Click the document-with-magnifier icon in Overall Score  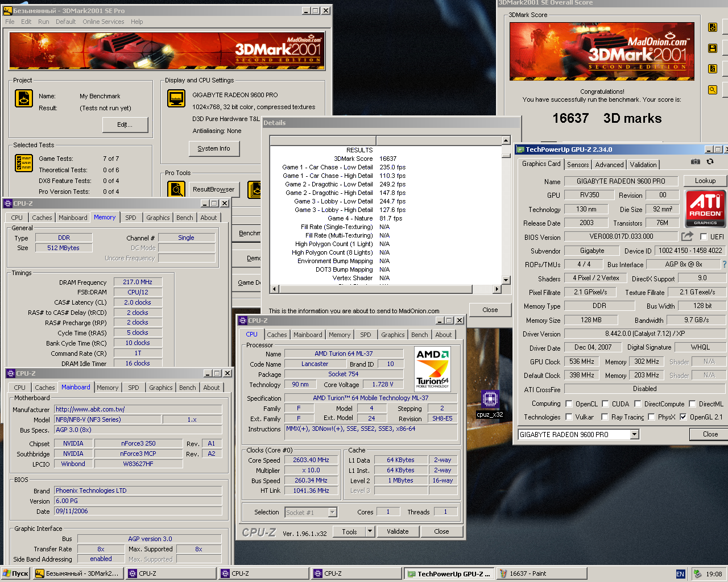pyautogui.click(x=712, y=69)
